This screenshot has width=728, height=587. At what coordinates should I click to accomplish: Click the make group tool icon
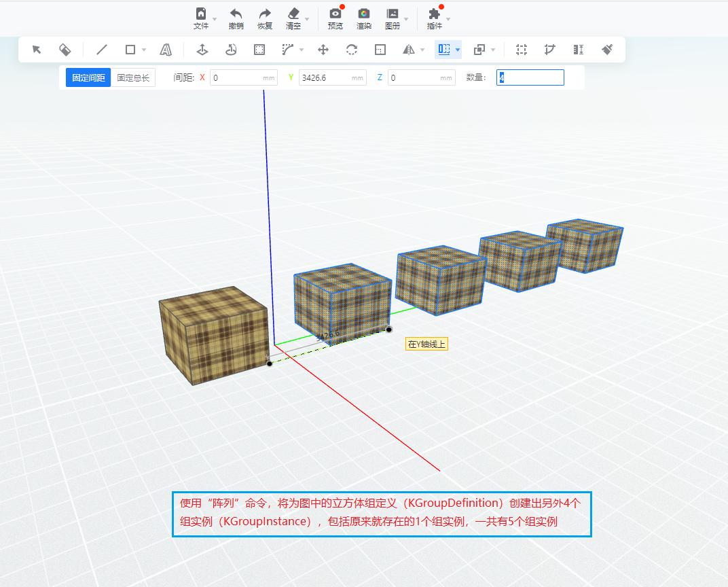tap(522, 49)
